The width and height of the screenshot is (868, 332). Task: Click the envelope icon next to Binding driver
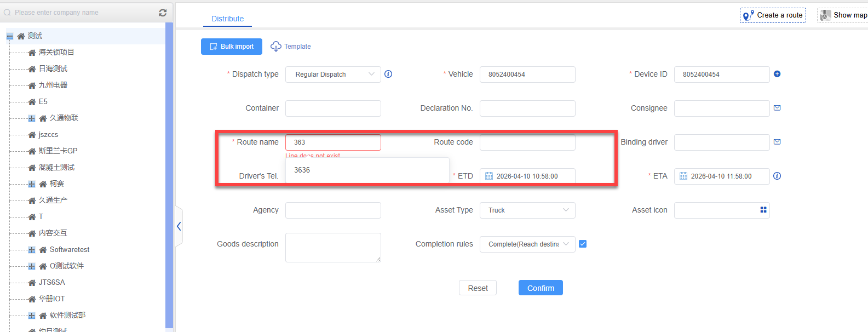777,142
